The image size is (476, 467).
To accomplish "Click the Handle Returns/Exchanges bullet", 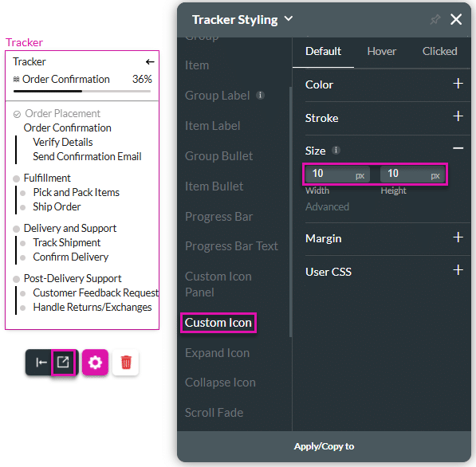I will [x=23, y=308].
